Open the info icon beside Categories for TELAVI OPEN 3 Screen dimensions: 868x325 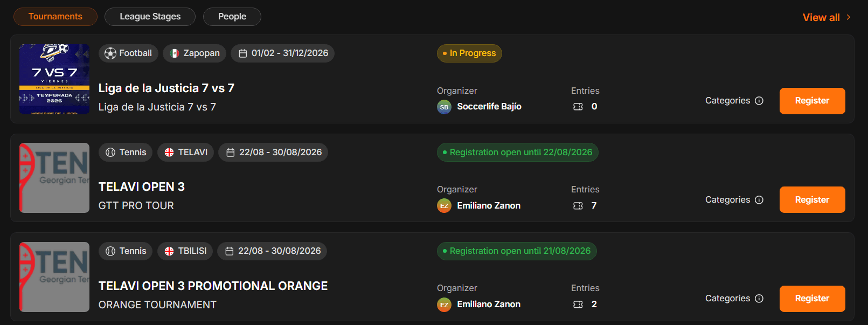pos(759,200)
